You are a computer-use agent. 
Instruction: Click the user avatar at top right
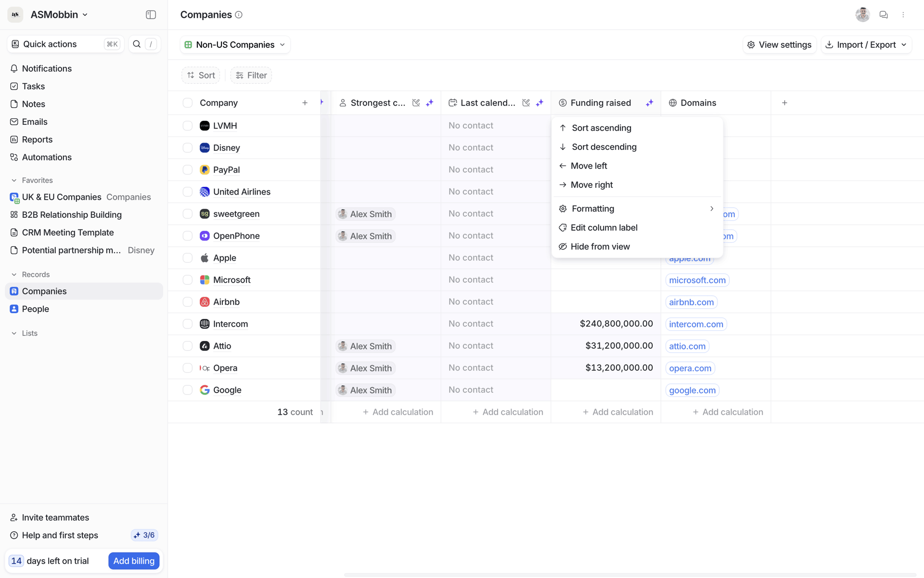tap(862, 15)
